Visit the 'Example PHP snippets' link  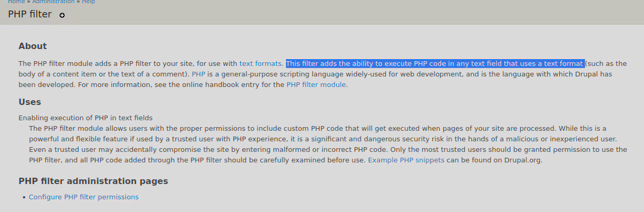coord(406,160)
